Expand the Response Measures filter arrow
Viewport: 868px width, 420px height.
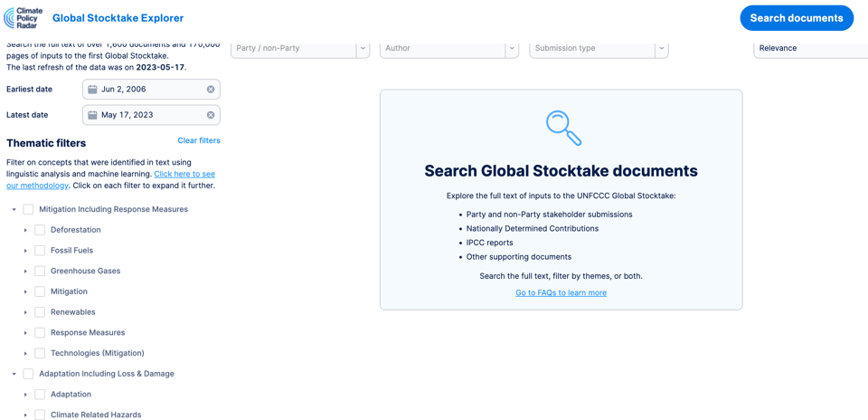click(25, 332)
